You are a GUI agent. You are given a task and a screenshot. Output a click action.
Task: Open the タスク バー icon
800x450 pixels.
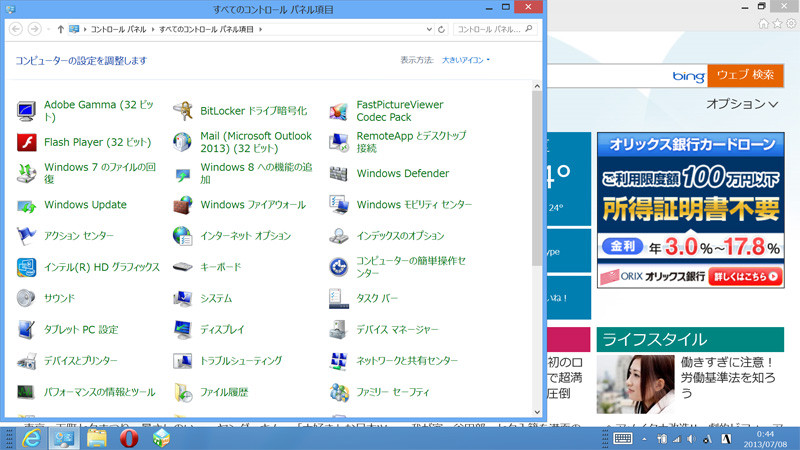click(338, 298)
